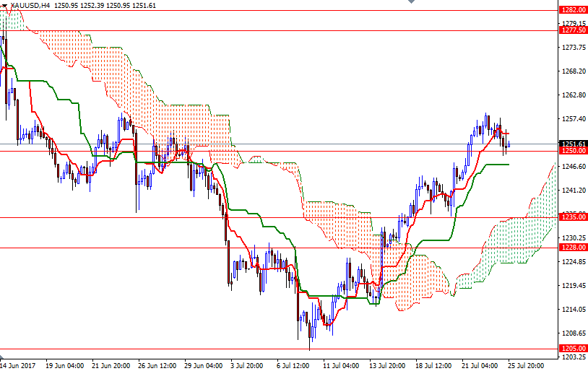Click the 1203.25 price axis value
Image resolution: width=588 pixels, height=371 pixels.
click(x=574, y=357)
